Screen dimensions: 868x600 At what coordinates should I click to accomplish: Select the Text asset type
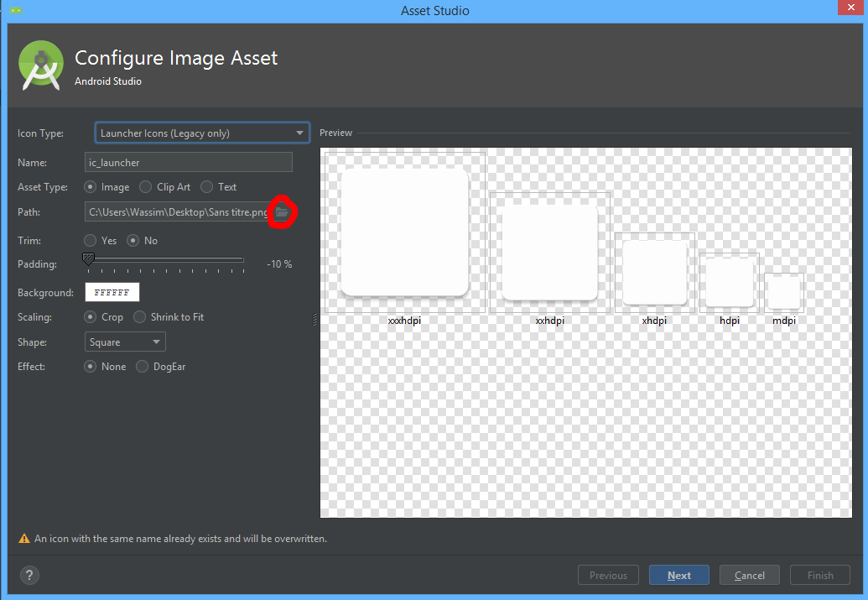pyautogui.click(x=206, y=186)
